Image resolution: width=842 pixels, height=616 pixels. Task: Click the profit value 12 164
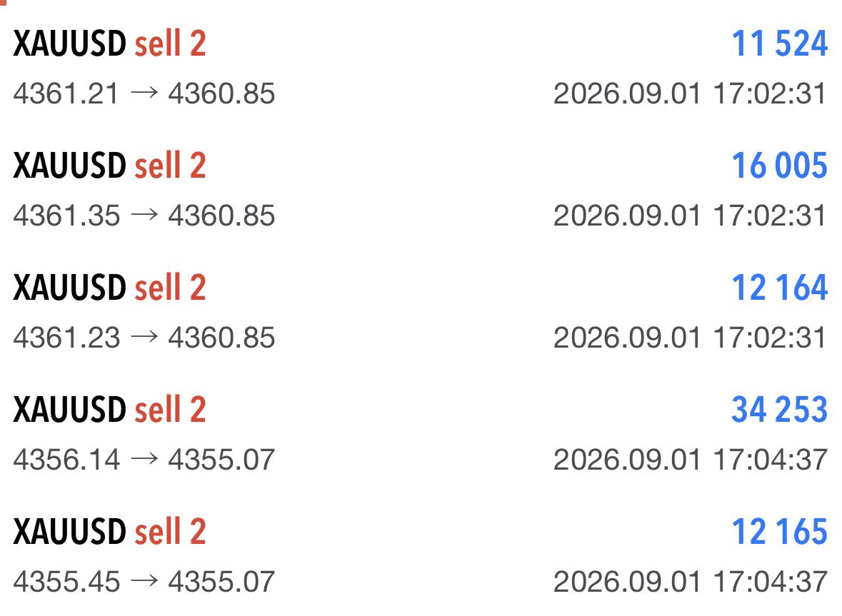pyautogui.click(x=780, y=287)
